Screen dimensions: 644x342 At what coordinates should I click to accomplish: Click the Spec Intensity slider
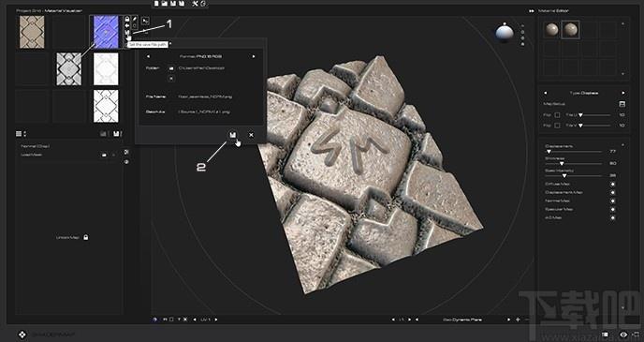(574, 175)
